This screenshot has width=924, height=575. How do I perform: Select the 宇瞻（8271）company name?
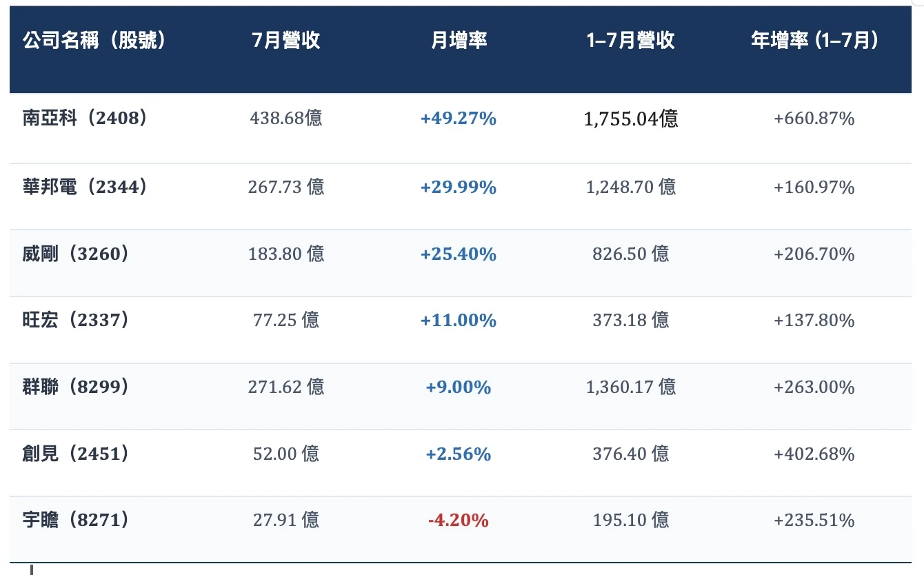[76, 519]
